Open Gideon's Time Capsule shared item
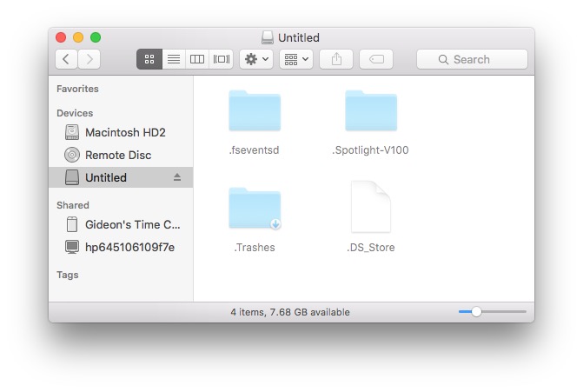Image resolution: width=583 pixels, height=392 pixels. pos(131,223)
